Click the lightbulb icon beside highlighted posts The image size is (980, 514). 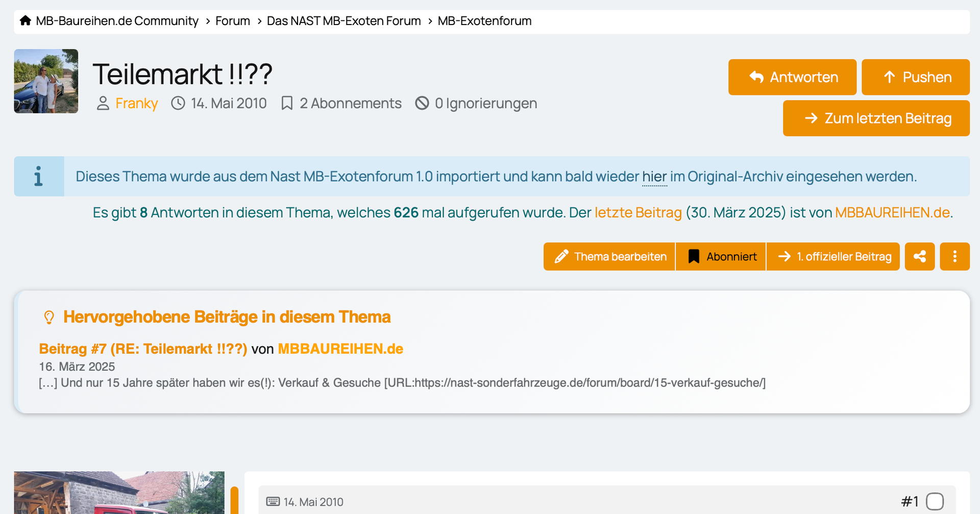49,317
